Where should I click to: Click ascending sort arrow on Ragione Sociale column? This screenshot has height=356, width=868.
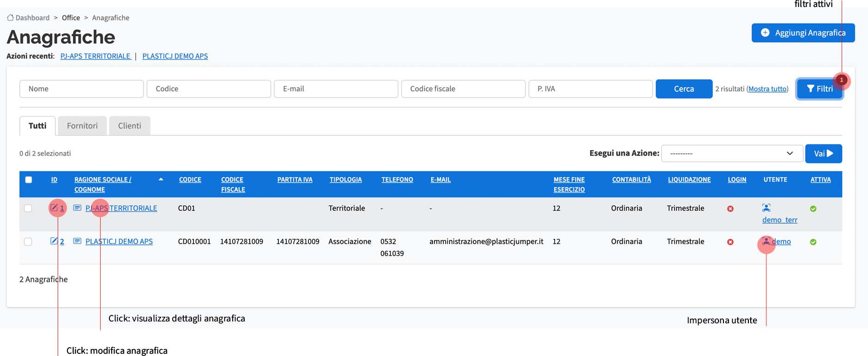[161, 179]
